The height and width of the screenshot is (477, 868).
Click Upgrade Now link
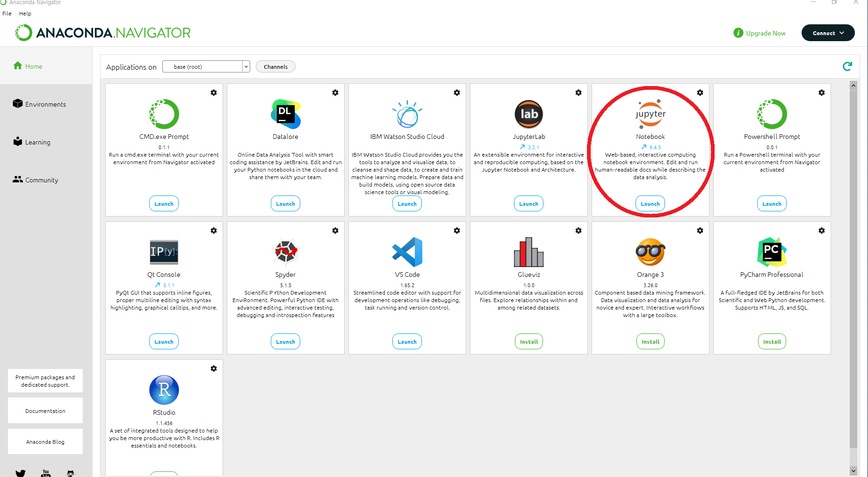point(759,33)
